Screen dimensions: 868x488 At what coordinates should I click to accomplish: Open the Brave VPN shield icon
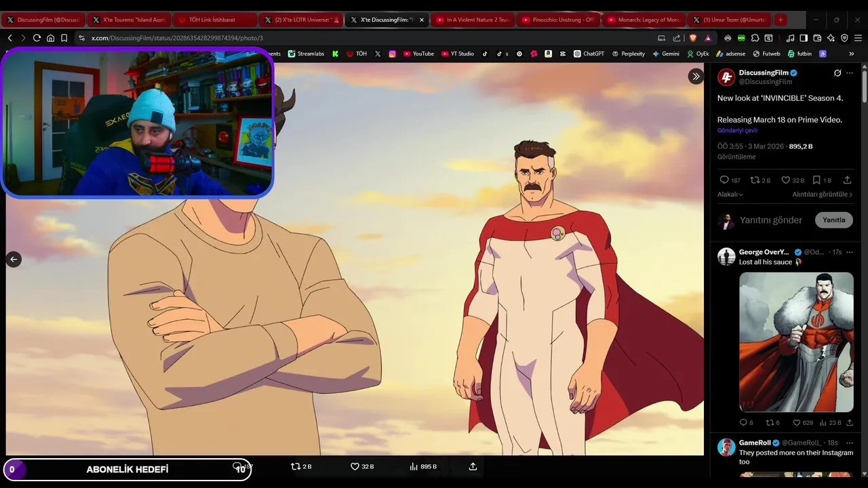[x=844, y=38]
